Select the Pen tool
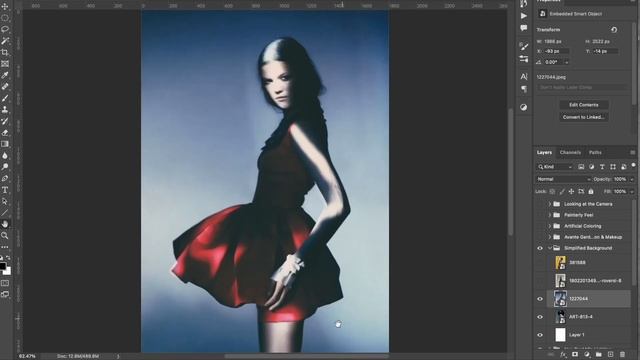Screen dimensions: 640x360 tap(5, 178)
